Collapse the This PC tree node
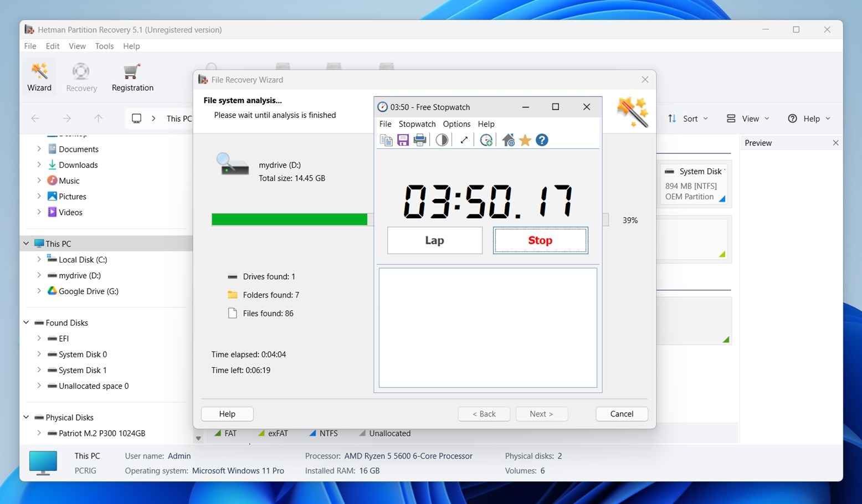862x504 pixels. tap(26, 244)
